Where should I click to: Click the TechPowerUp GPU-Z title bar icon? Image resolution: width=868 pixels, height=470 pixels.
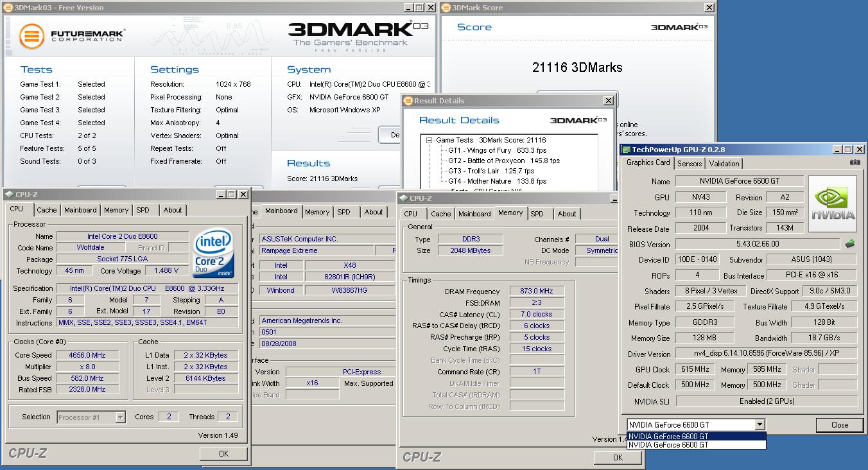tap(626, 150)
